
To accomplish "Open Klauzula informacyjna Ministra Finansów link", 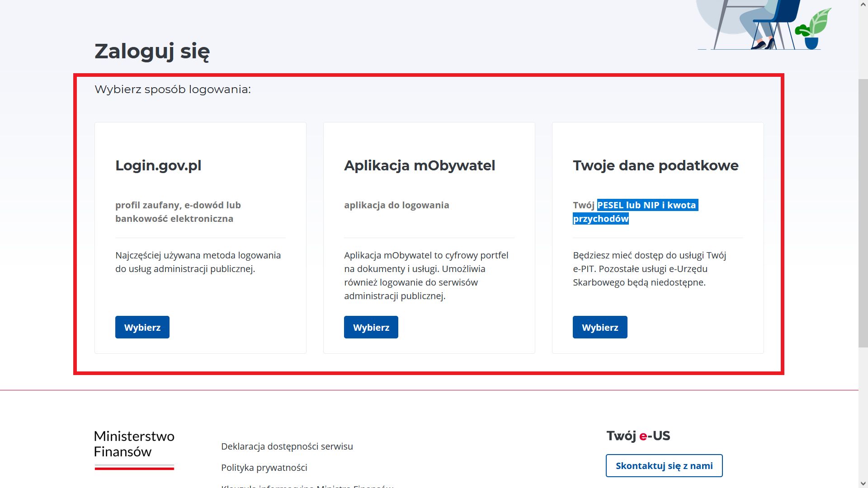I will tap(307, 487).
